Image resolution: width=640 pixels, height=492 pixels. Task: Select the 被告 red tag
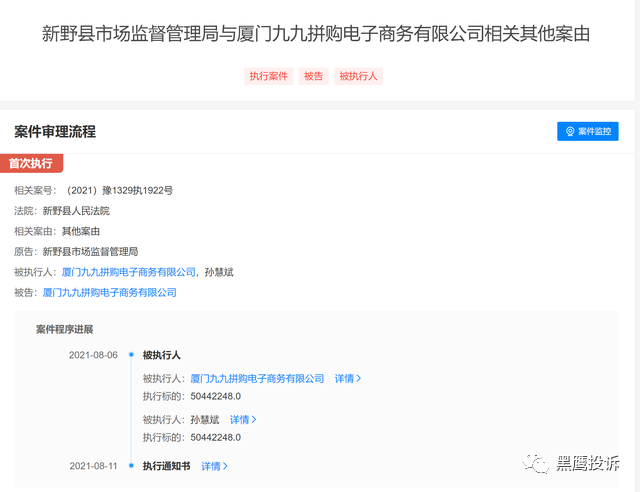coord(313,76)
